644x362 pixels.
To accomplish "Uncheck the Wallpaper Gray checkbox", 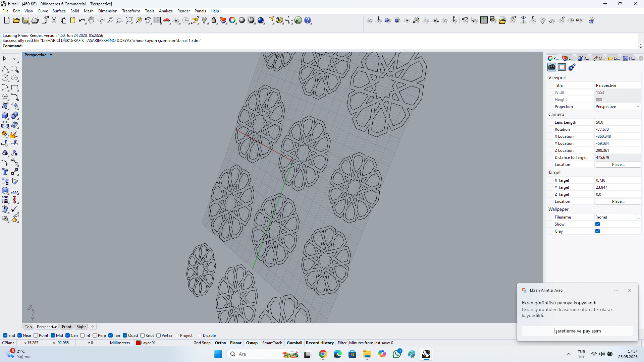I will pyautogui.click(x=598, y=231).
